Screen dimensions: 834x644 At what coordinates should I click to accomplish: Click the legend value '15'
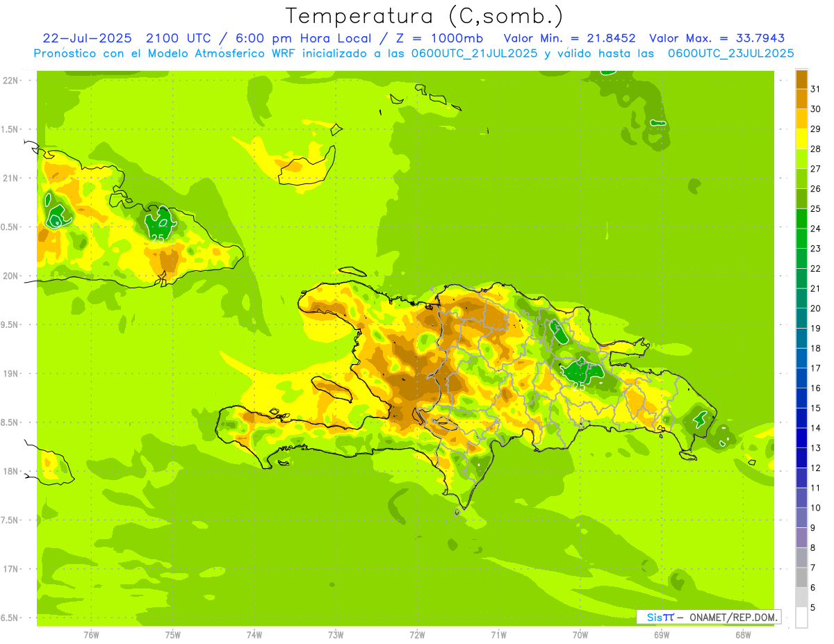click(816, 408)
